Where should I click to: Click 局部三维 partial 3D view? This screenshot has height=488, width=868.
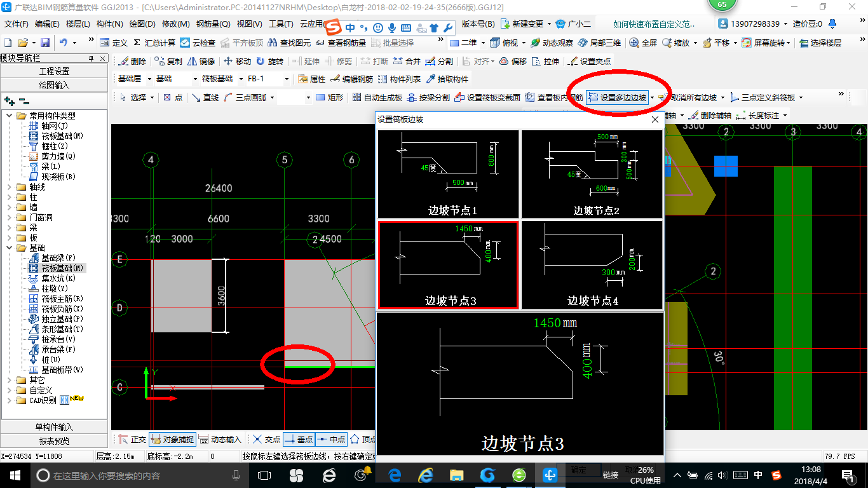pyautogui.click(x=600, y=43)
